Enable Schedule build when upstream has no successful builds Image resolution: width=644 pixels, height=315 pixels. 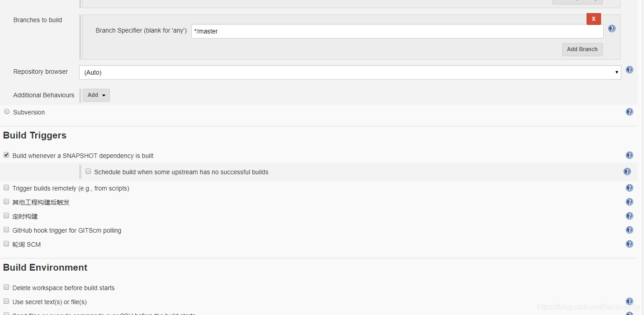[x=88, y=171]
